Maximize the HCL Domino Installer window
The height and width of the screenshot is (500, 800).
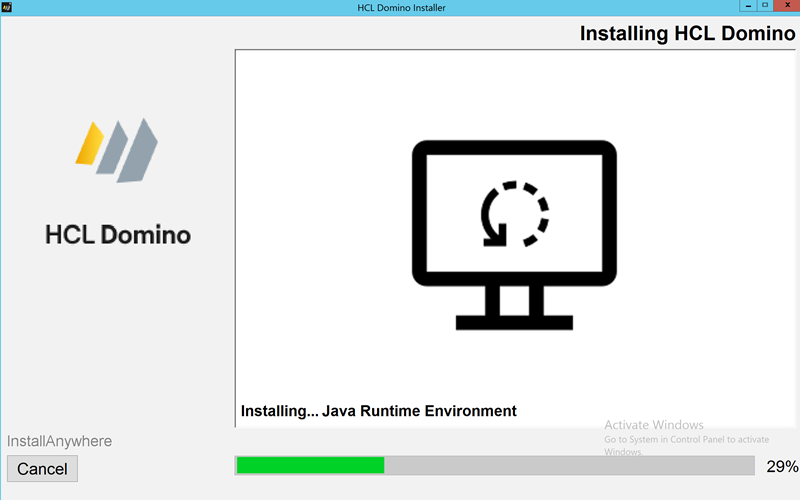pos(765,6)
